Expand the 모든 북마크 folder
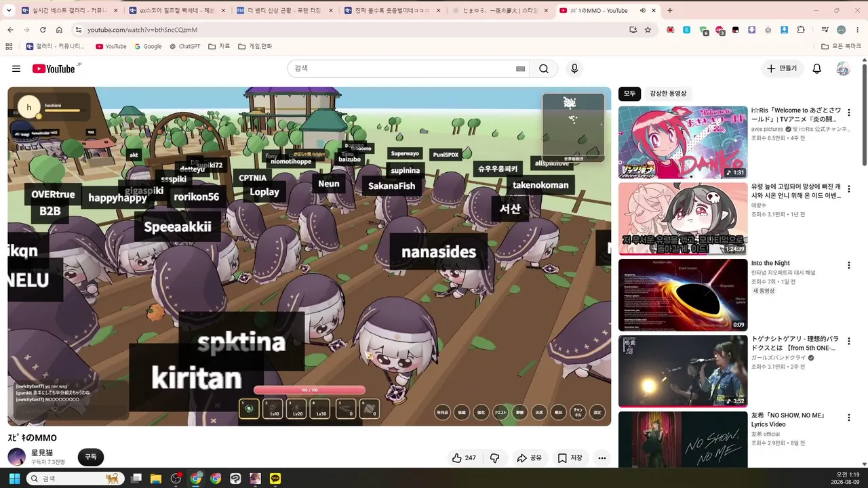The height and width of the screenshot is (488, 868). pos(841,46)
